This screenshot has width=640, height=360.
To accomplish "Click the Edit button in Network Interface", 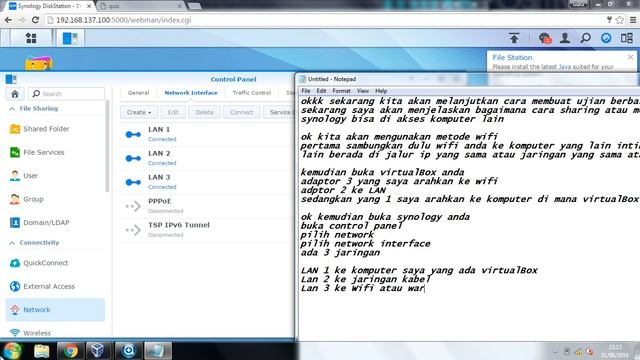I will point(173,112).
